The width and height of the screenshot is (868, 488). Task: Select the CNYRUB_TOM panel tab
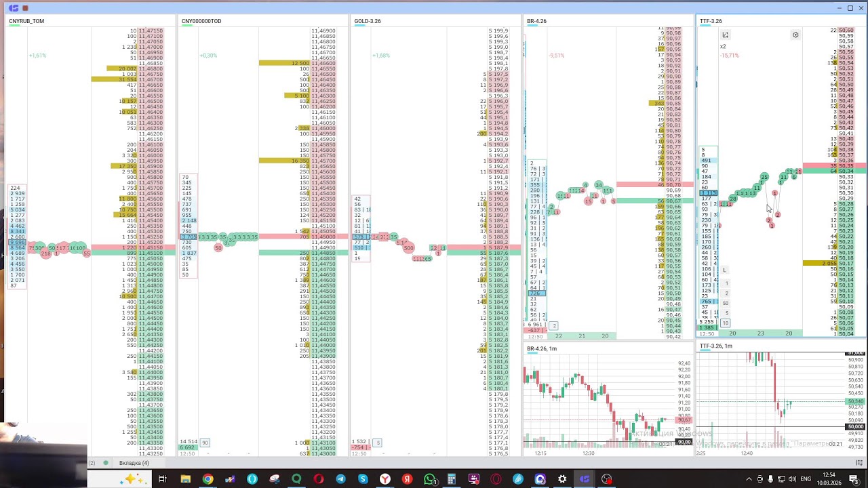pyautogui.click(x=26, y=21)
